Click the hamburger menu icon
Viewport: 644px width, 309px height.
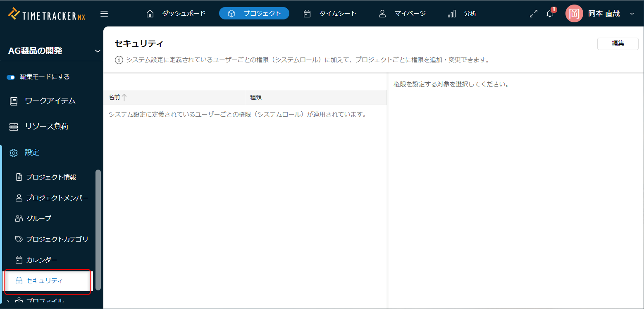click(104, 14)
